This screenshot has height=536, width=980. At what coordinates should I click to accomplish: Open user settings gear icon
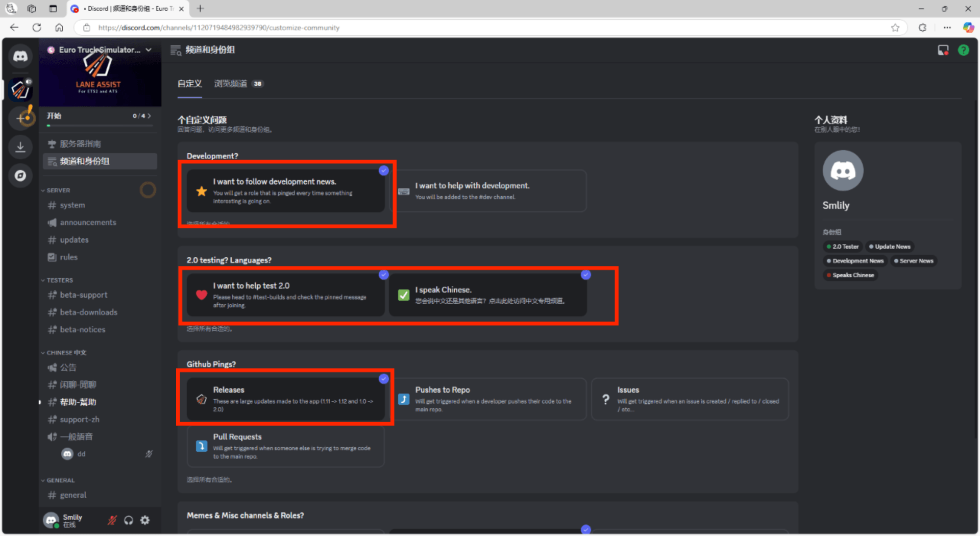tap(145, 520)
